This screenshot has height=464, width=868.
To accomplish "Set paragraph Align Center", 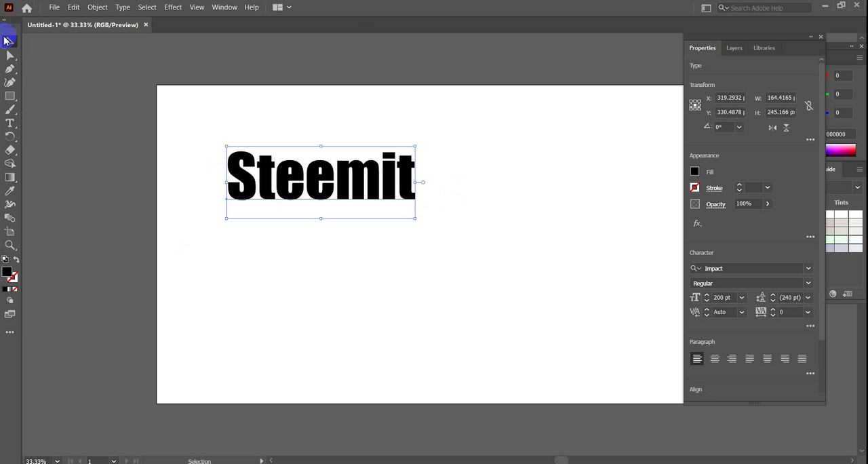I will click(x=715, y=359).
